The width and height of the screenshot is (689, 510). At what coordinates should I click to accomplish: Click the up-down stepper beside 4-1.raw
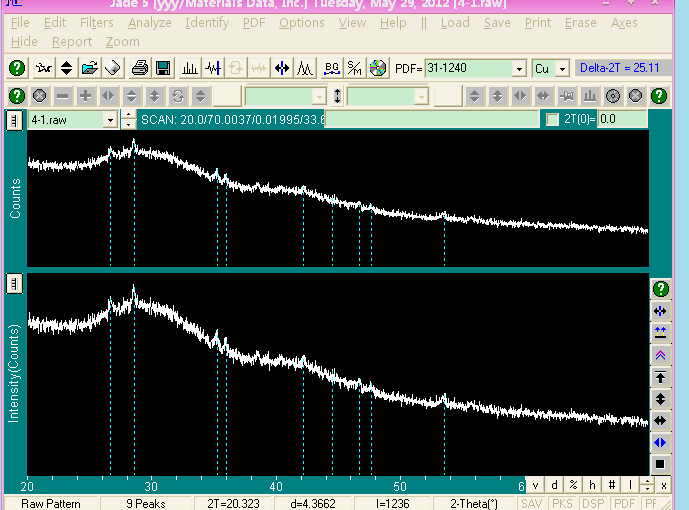coord(128,120)
